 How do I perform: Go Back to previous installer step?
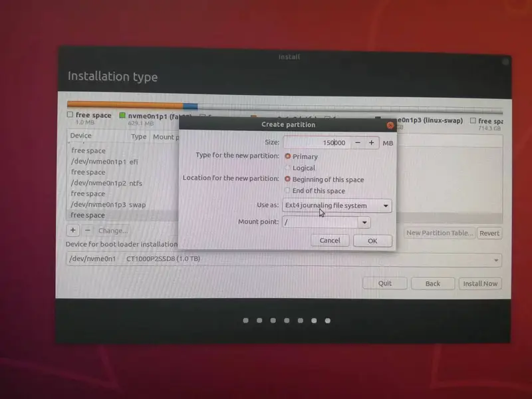433,284
